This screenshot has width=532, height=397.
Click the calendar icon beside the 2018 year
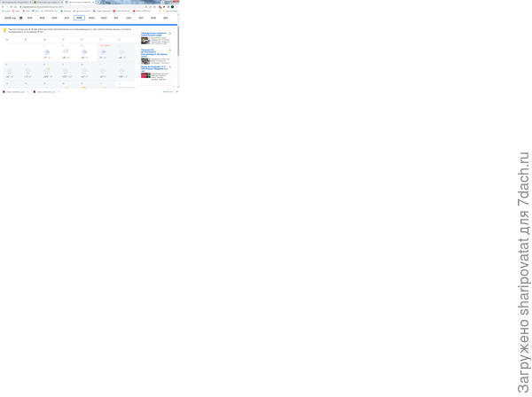[20, 18]
